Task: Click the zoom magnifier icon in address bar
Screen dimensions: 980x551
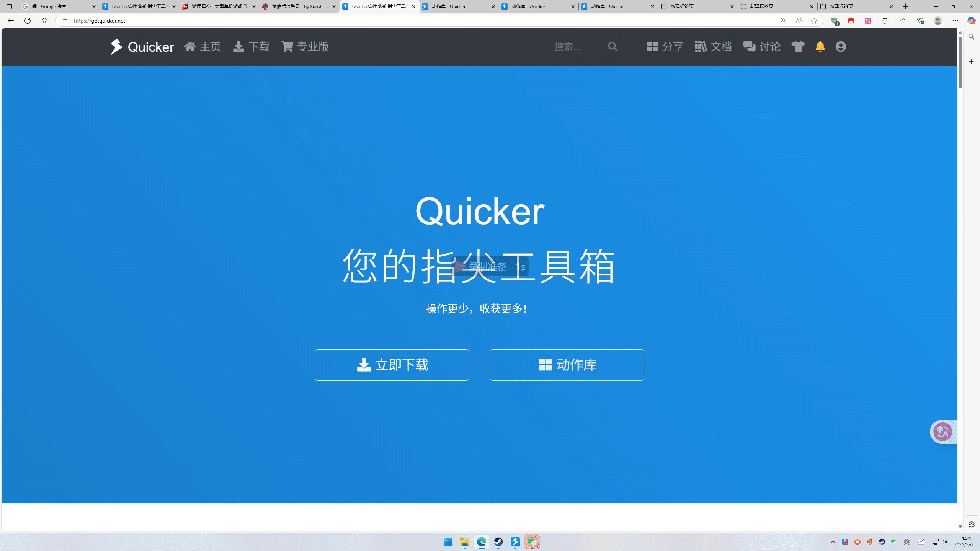Action: pyautogui.click(x=783, y=21)
